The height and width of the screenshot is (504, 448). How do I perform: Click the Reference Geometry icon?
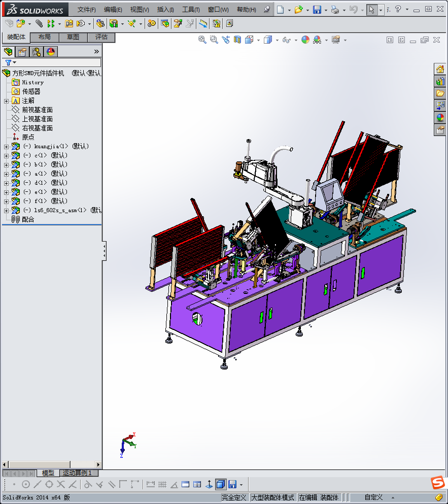point(132,23)
